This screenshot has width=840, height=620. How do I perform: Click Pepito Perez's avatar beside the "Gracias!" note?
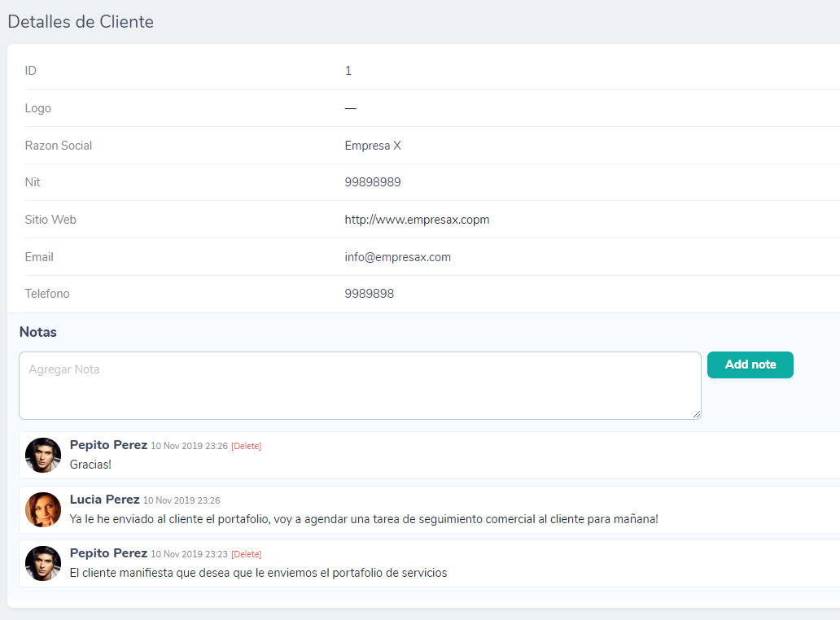[43, 455]
